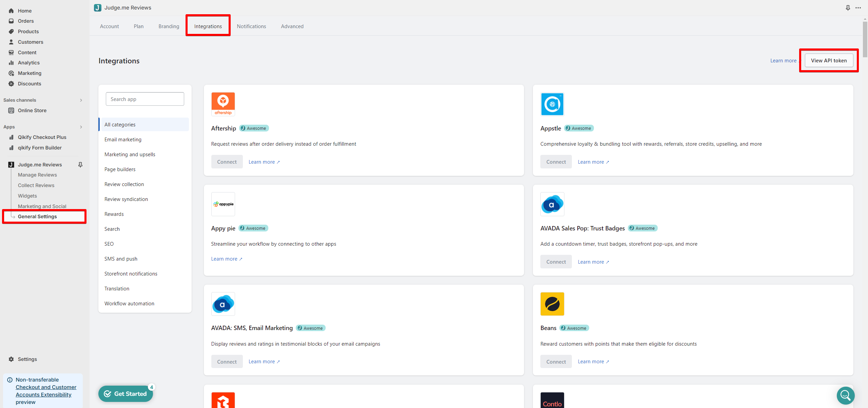The height and width of the screenshot is (408, 868).
Task: Open Checkout and Customer Accounts Extensibility link
Action: (x=46, y=391)
